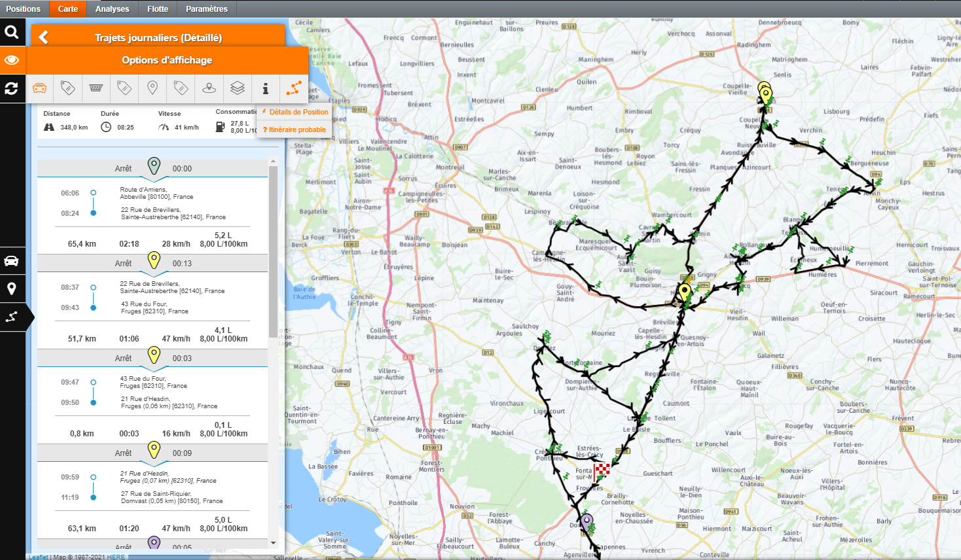Open the orange route points dropdown icon

pos(293,88)
